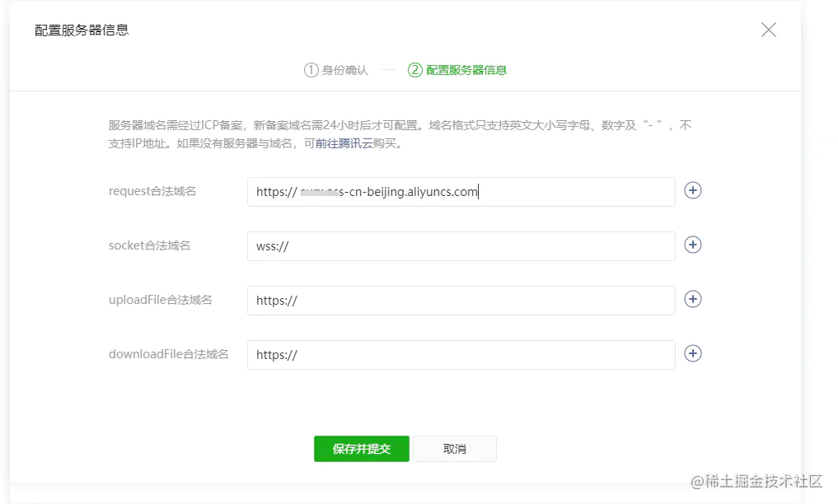Click the 稀土掘金技术社区 watermark
The width and height of the screenshot is (838, 504).
[756, 480]
